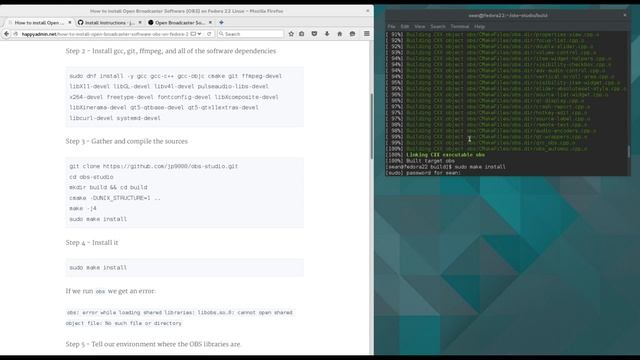Click 'x264-devel freetype-devel' line
Viewport: 640px width, 360px height.
(174, 97)
